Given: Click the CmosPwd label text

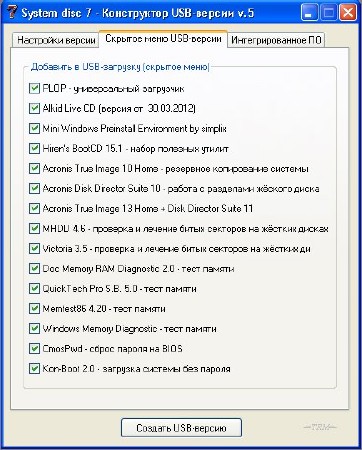Looking at the screenshot, I should point(112,349).
